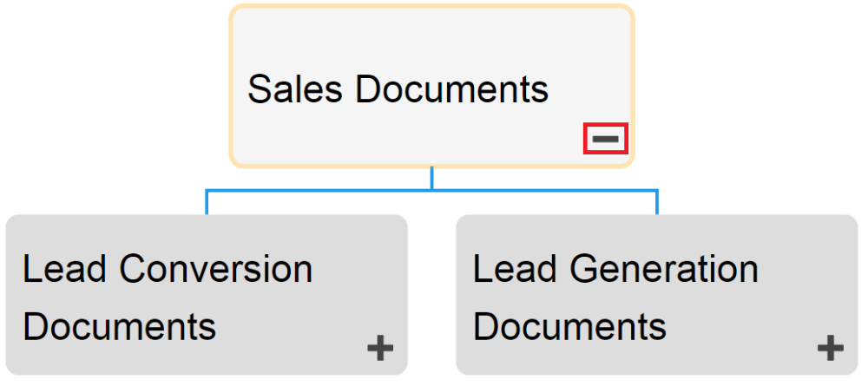Expand the Lead Conversion Documents node

click(x=380, y=349)
